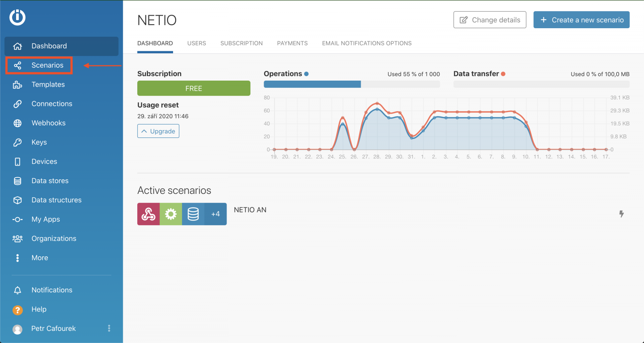The height and width of the screenshot is (343, 644).
Task: Click the blue Operations legend dot
Action: 306,74
